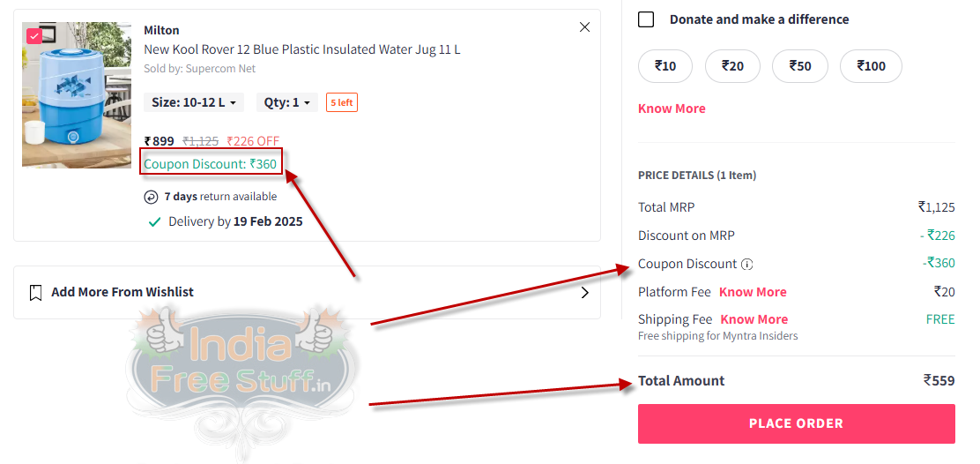980x464 pixels.
Task: Click the green delivery checkmark icon
Action: 154,222
